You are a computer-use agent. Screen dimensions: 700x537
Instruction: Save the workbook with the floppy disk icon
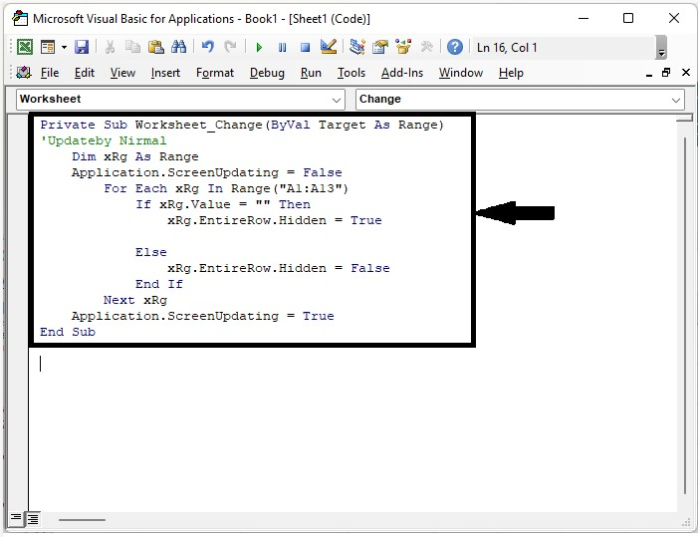pos(82,47)
